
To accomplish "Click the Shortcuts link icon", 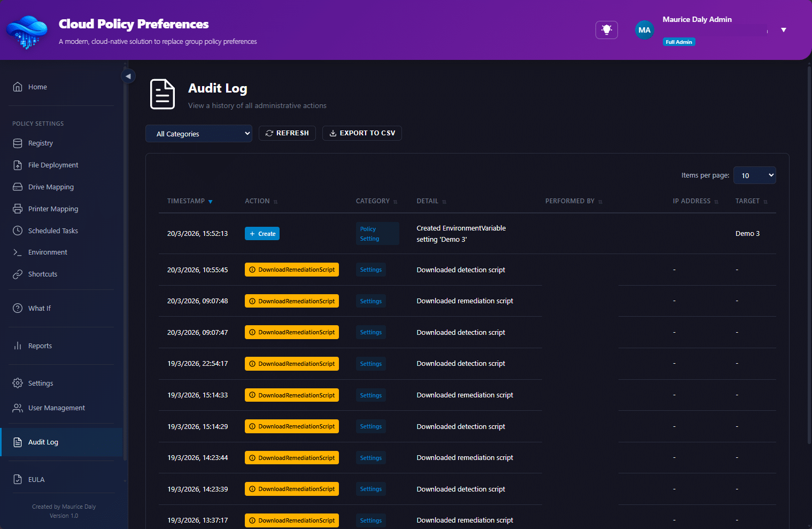I will (x=18, y=274).
